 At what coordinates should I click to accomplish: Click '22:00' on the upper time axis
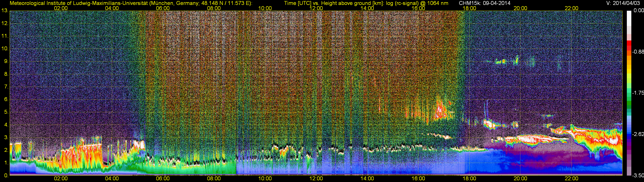[x=571, y=8]
